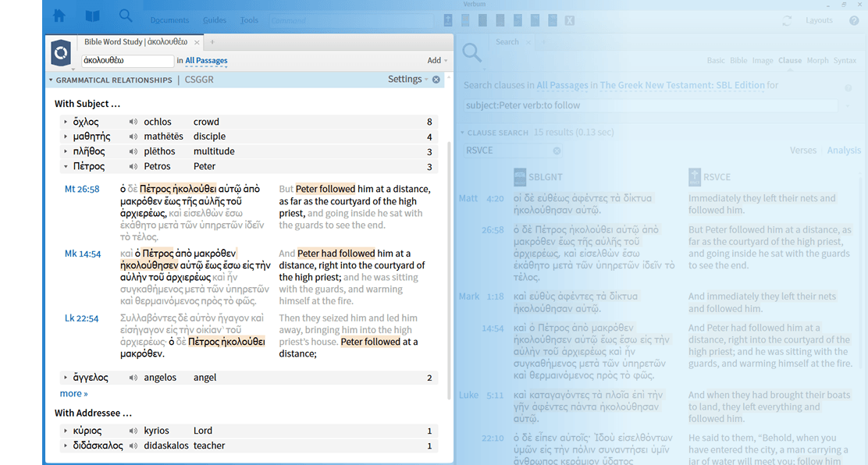
Task: Click the ἀκολουθέω word input field
Action: coord(127,60)
